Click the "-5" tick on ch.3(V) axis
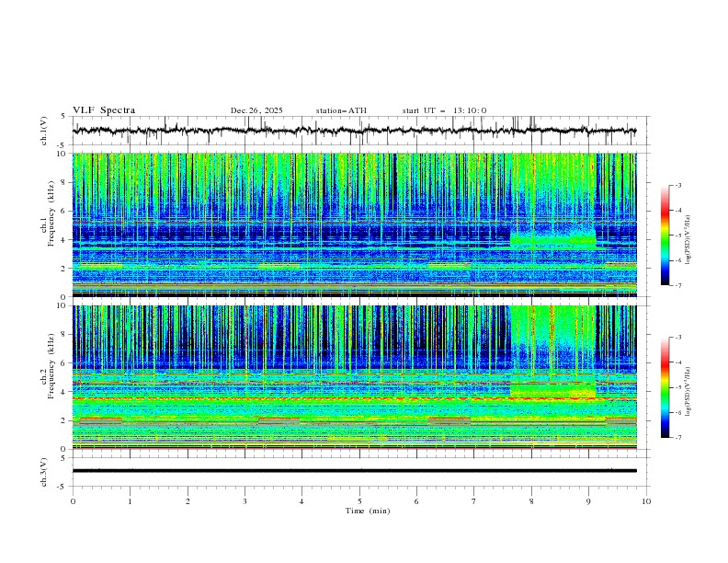This screenshot has height=563, width=728. click(x=63, y=487)
